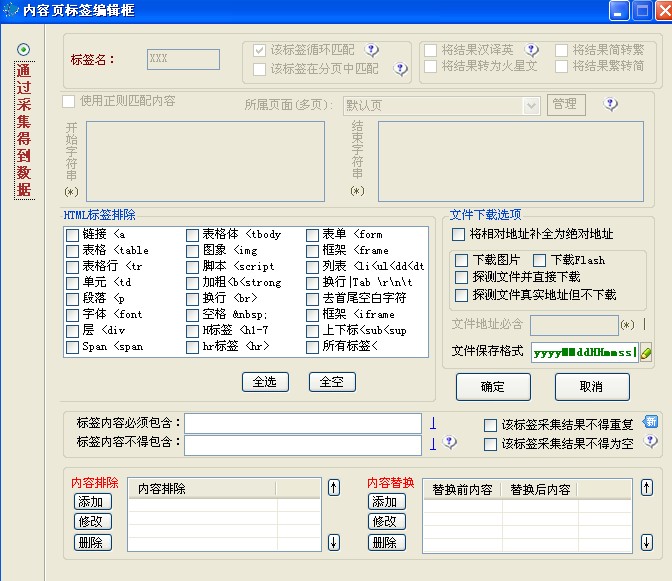Check 脚本 <script exclusion option
672x581 pixels.
(192, 267)
